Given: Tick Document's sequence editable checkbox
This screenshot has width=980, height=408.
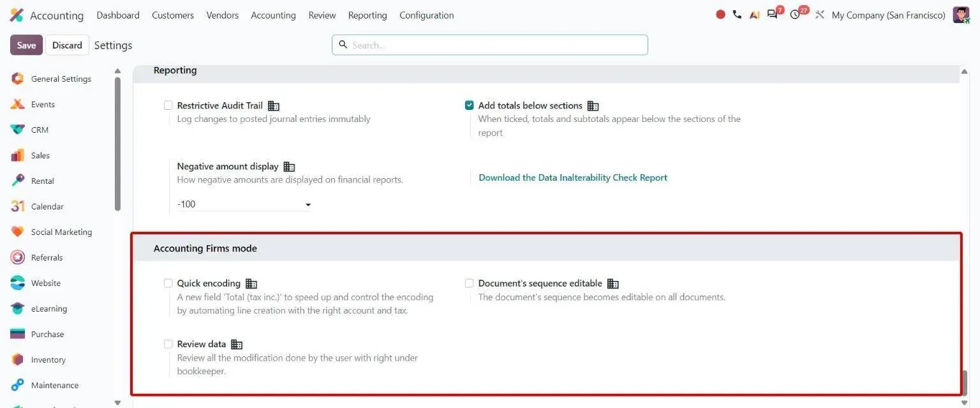Looking at the screenshot, I should (470, 283).
